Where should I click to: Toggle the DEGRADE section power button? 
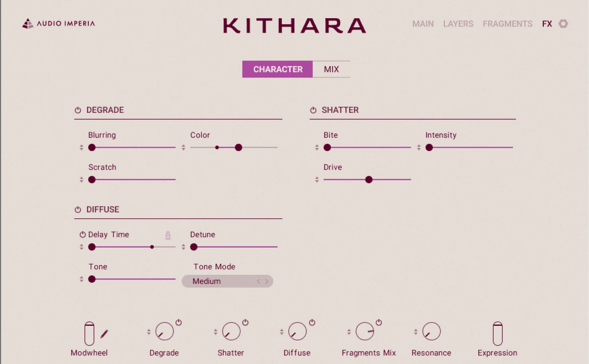pos(78,110)
